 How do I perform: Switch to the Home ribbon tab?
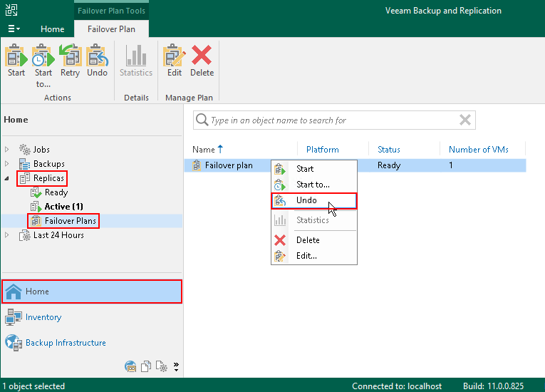(x=52, y=29)
